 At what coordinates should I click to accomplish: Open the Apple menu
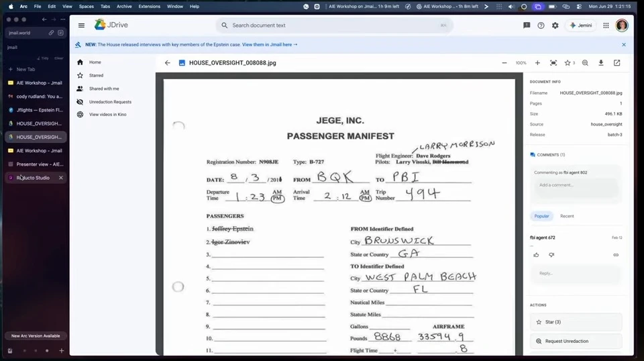(11, 7)
